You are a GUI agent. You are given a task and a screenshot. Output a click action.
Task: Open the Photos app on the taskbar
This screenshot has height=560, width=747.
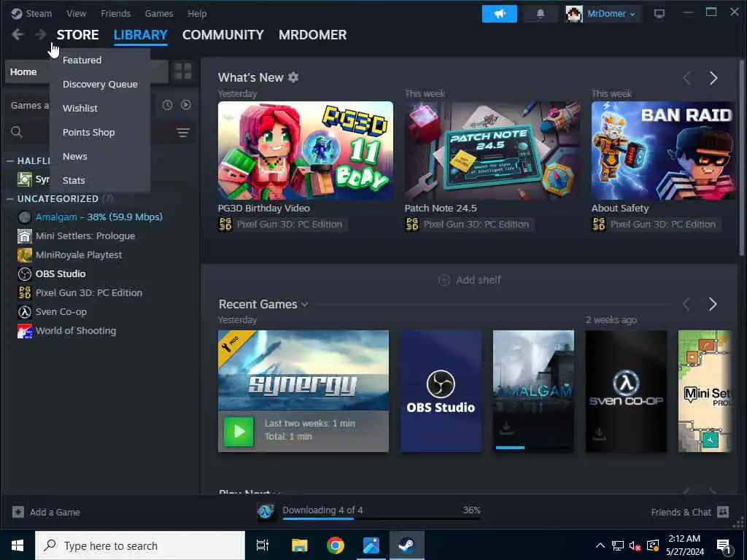click(371, 545)
